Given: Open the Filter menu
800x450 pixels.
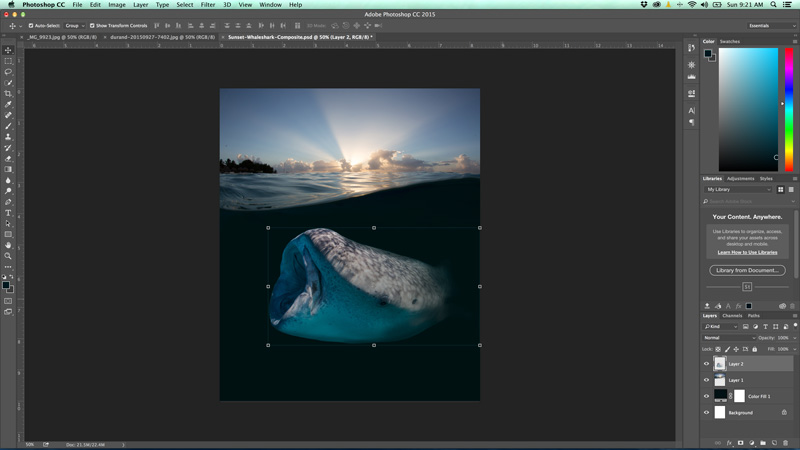Looking at the screenshot, I should [208, 5].
